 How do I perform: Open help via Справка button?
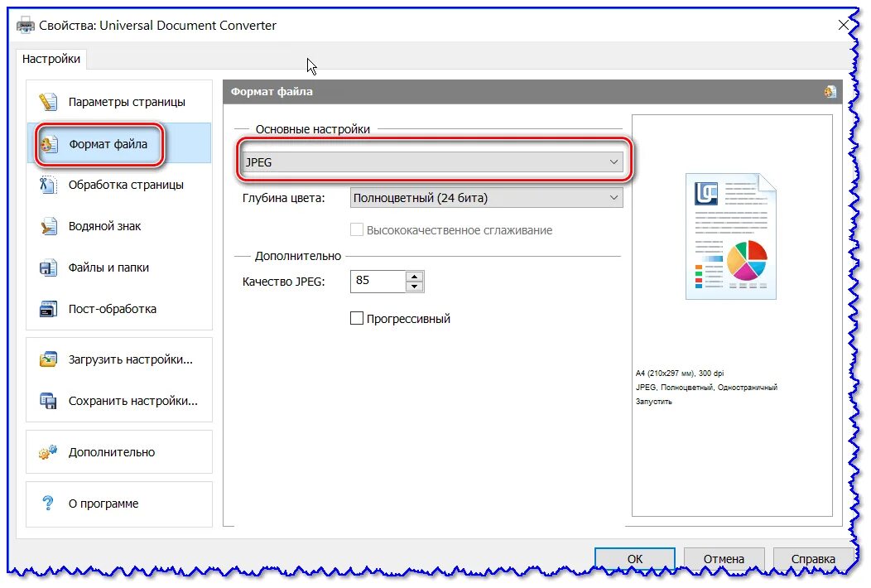click(x=813, y=559)
